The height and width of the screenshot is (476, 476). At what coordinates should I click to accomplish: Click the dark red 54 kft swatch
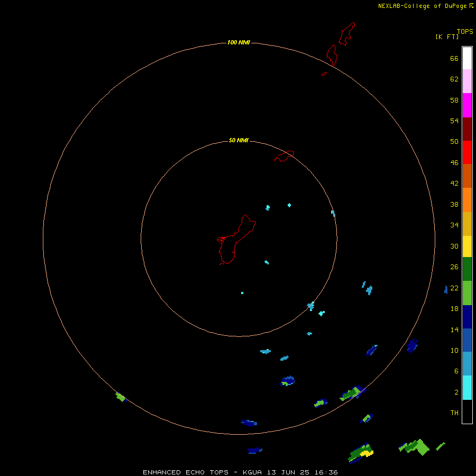(x=467, y=129)
